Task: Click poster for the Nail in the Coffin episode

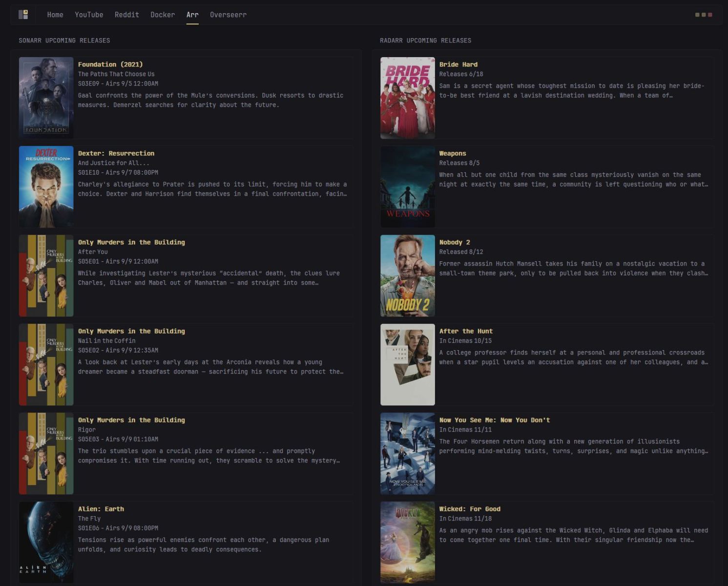Action: [46, 364]
